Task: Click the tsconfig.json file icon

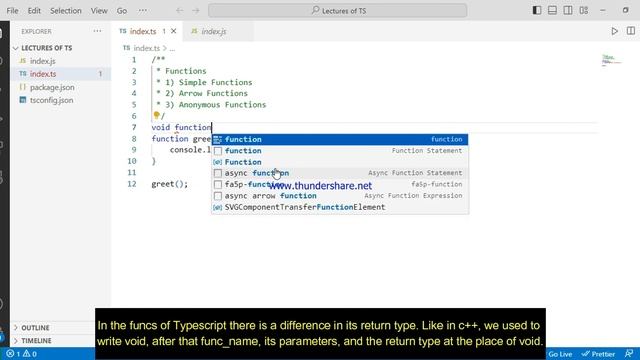Action: (23, 100)
